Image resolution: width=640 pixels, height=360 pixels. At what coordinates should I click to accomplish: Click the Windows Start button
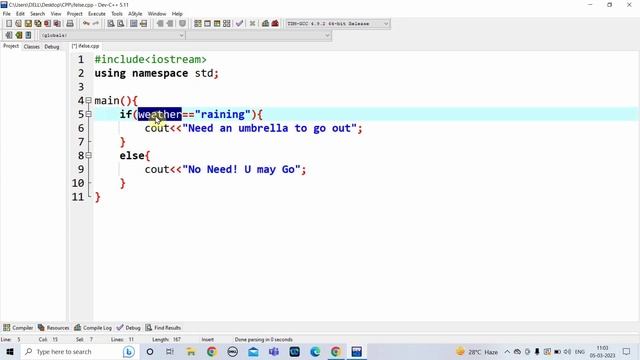[x=10, y=352]
